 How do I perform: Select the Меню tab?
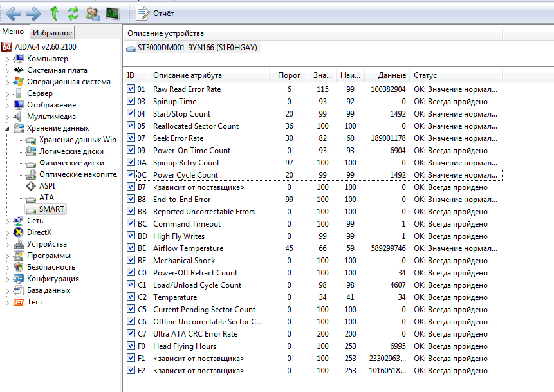pyautogui.click(x=13, y=32)
